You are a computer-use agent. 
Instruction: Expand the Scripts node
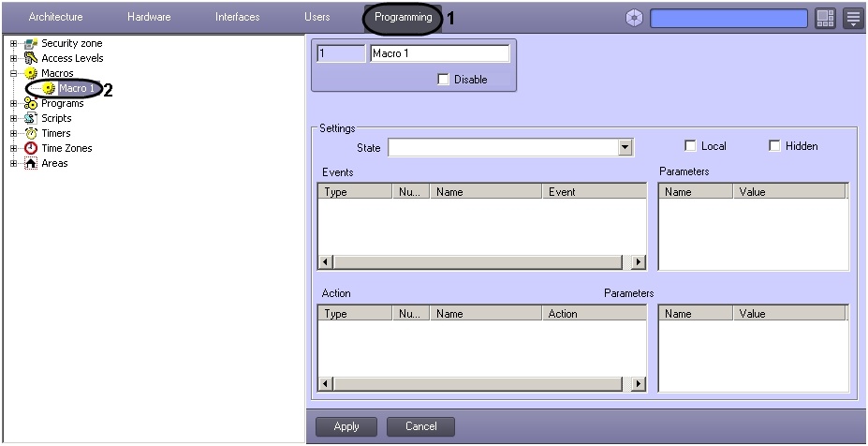(14, 118)
